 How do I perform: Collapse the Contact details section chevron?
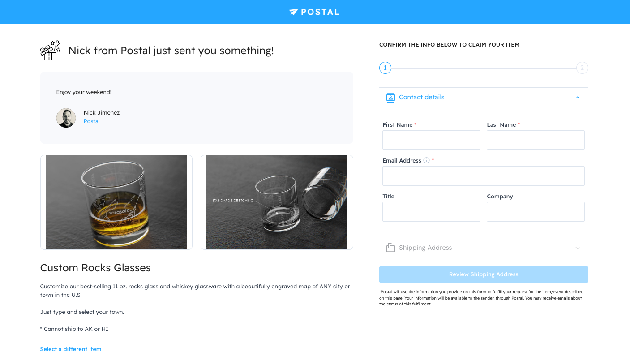tap(578, 98)
